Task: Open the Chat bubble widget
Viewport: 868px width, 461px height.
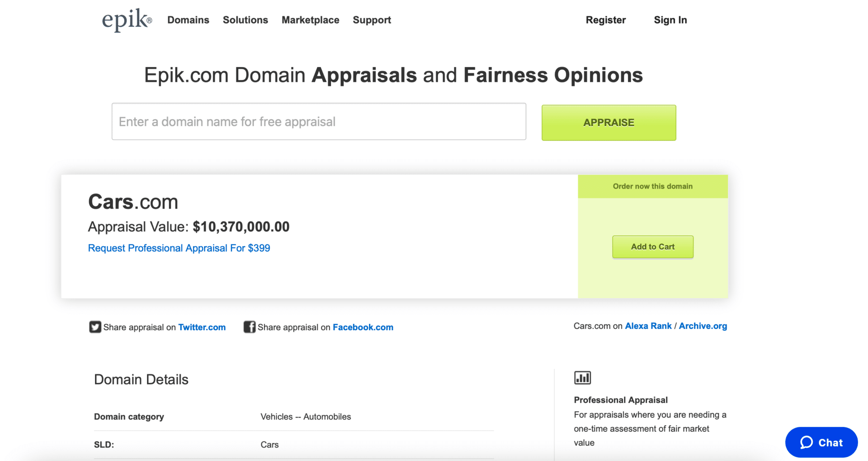Action: [821, 442]
